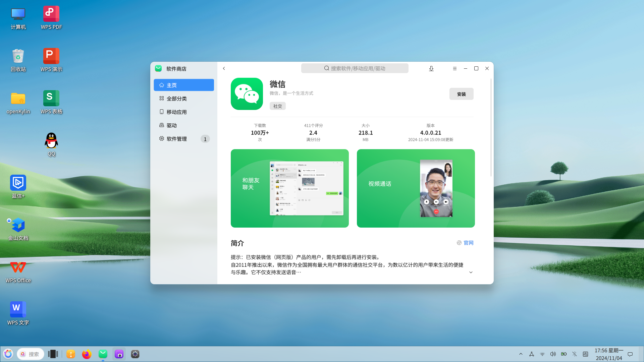Click the multitasking view taskbar icon
Viewport: 644px width, 362px height.
click(53, 354)
